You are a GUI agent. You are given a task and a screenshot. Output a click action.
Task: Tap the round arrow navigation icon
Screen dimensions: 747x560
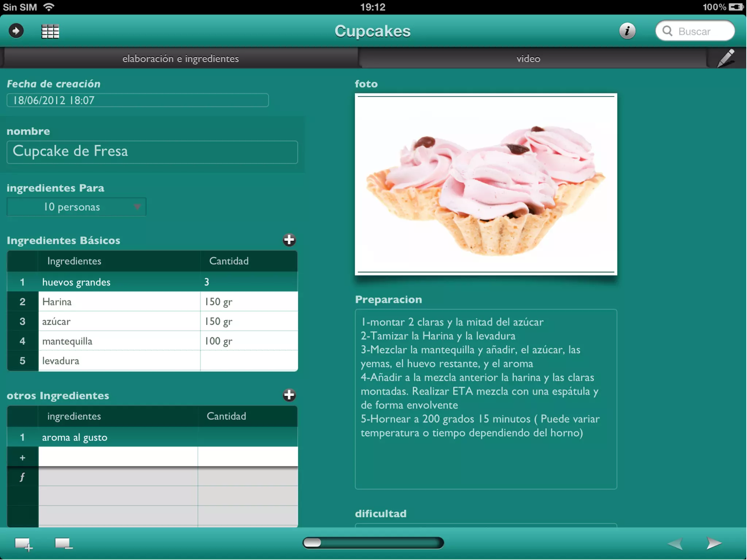[16, 31]
